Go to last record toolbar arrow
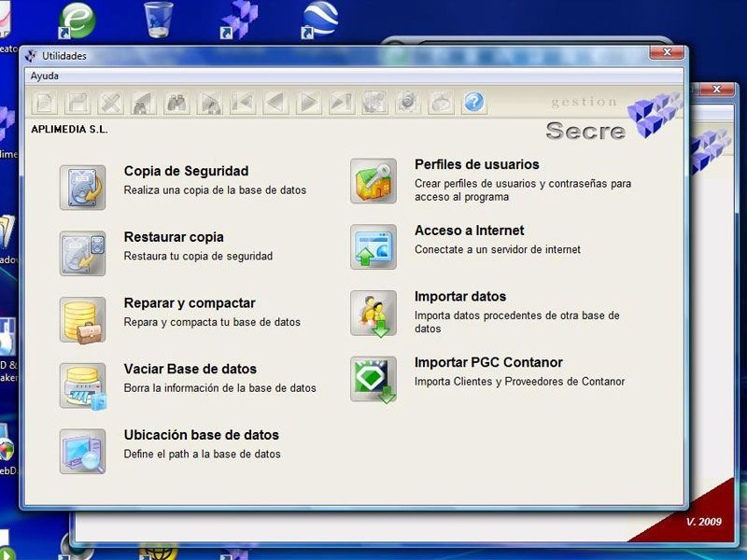 pos(342,103)
